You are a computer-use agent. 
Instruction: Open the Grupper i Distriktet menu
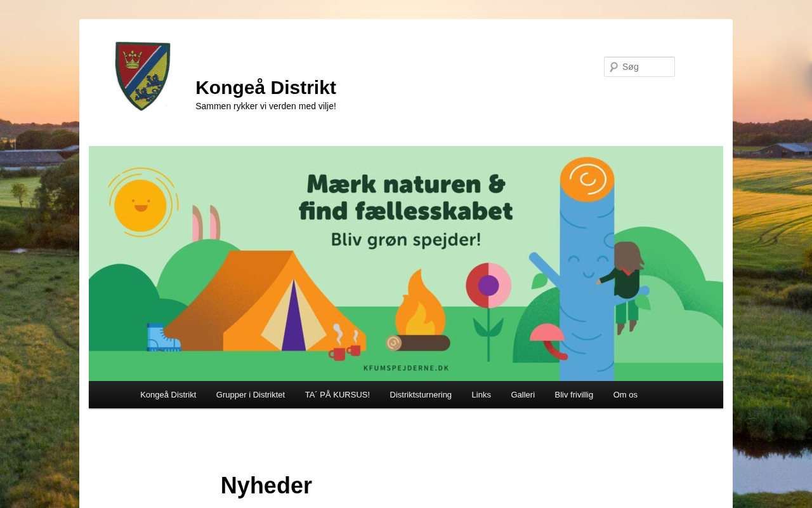(251, 394)
